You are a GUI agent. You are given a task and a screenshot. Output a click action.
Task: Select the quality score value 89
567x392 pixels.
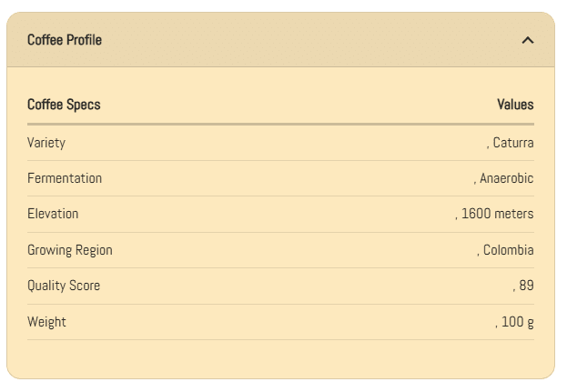point(525,286)
